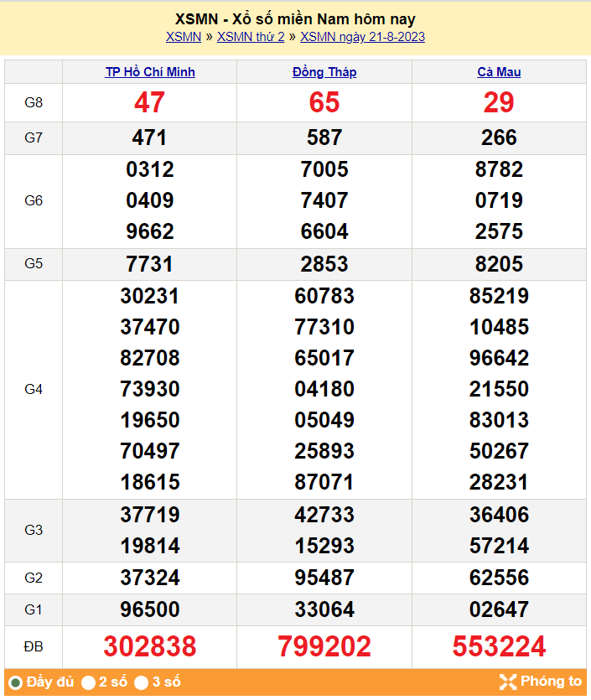Open the XSMN breadcrumb link
Image resolution: width=591 pixels, height=700 pixels.
coord(183,37)
